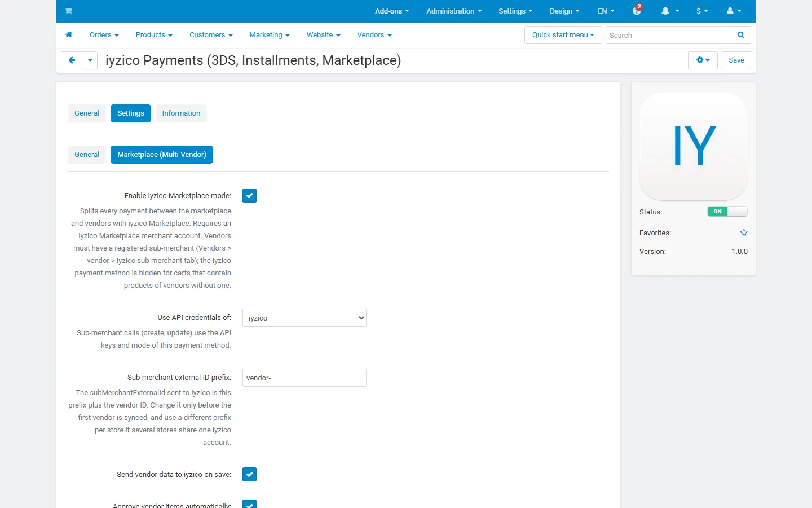Go to the dashboard home icon
Viewport: 812px width, 508px height.
(x=69, y=35)
